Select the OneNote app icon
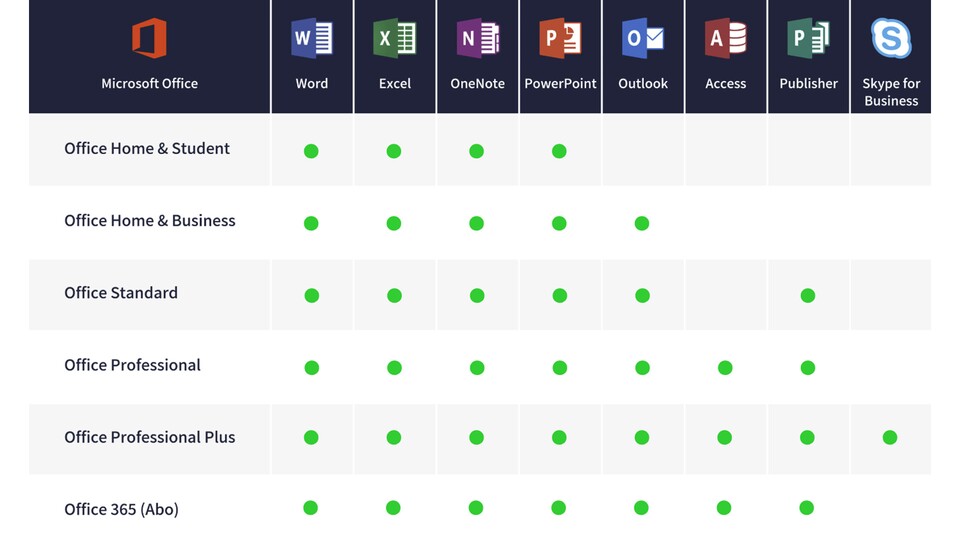960x540 pixels. pyautogui.click(x=478, y=38)
